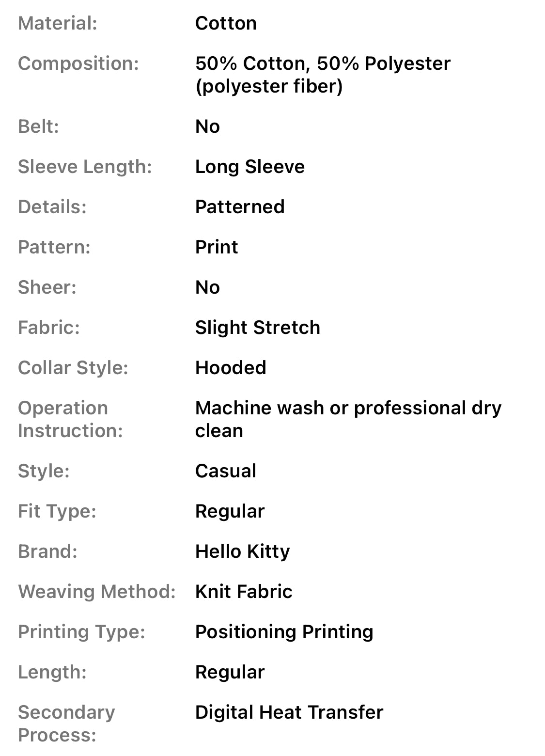Image resolution: width=545 pixels, height=756 pixels.
Task: Select the Cotton material value
Action: coord(226,23)
